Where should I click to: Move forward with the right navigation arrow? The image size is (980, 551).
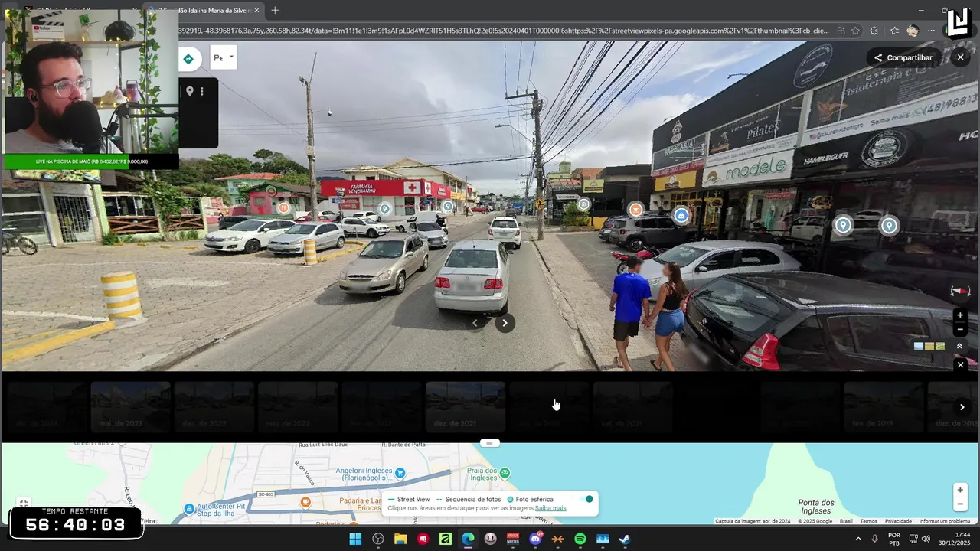(x=505, y=323)
